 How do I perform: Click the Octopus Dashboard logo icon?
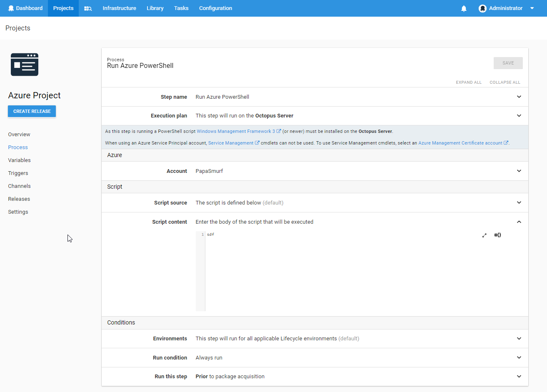point(11,8)
